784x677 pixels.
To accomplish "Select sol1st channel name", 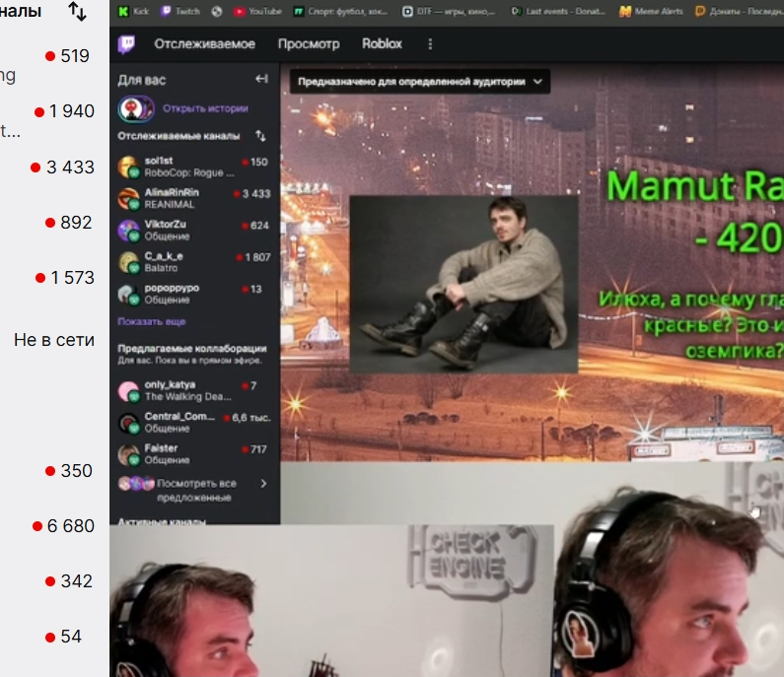I will tap(159, 161).
